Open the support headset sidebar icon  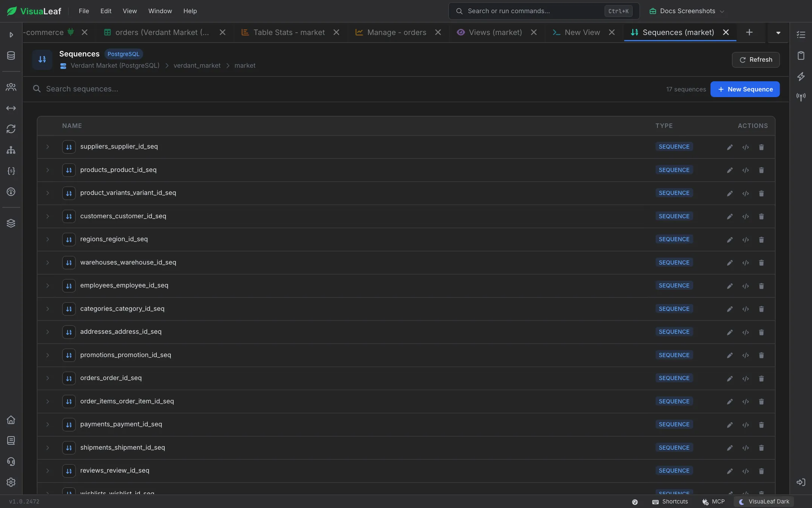[x=11, y=461]
